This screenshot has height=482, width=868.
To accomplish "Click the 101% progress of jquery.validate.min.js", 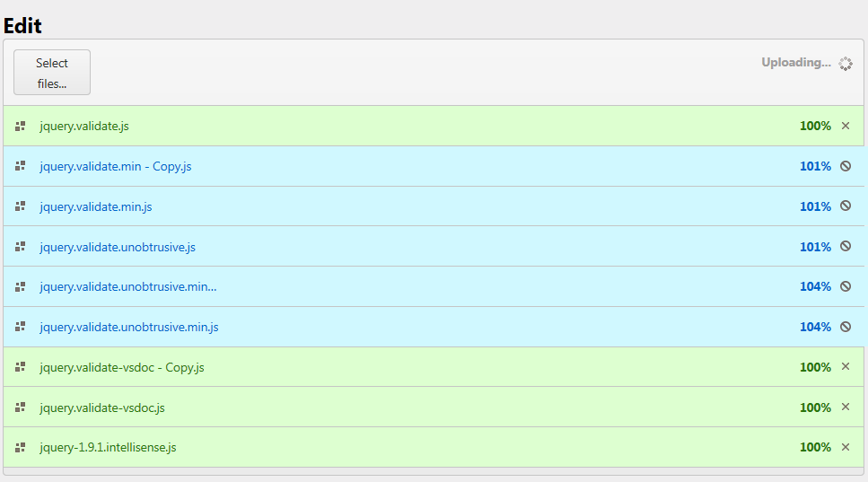I will 815,206.
